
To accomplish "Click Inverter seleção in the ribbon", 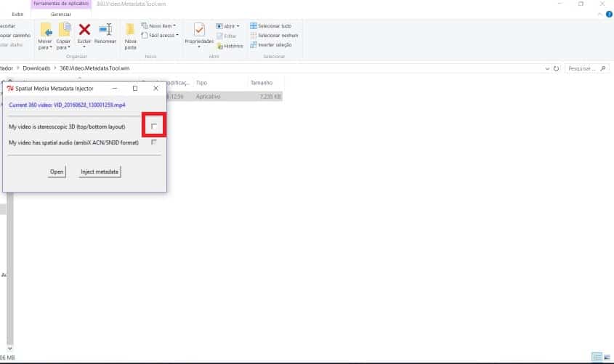I will [x=271, y=44].
